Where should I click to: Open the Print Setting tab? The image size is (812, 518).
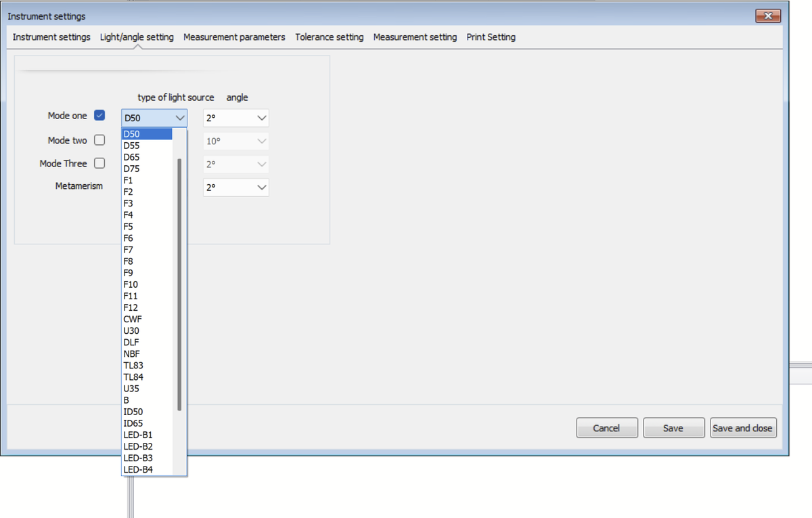[x=491, y=37]
